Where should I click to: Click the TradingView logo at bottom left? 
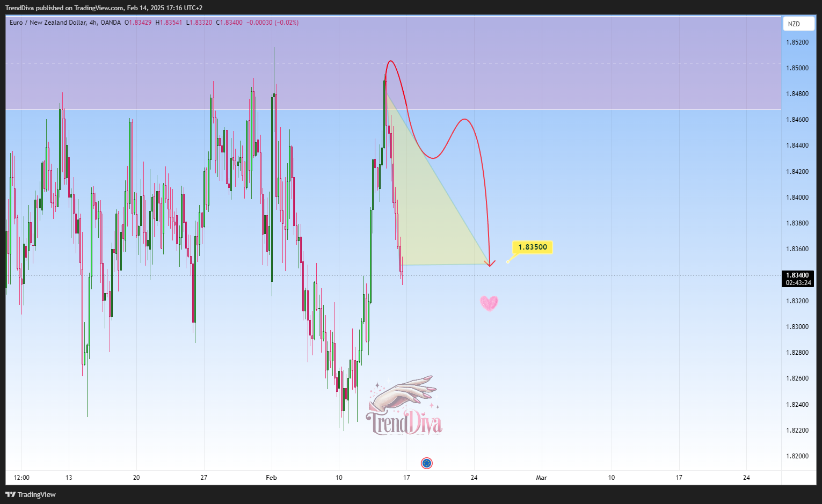[x=31, y=494]
